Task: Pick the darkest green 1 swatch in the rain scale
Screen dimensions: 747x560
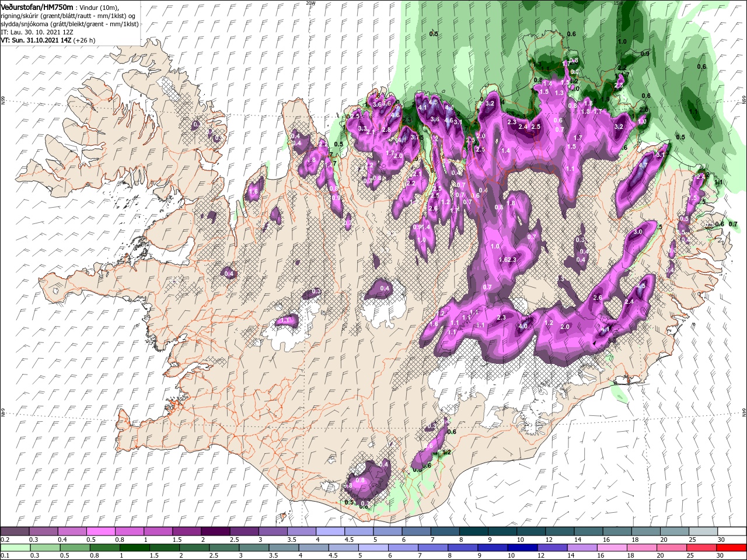Action: pos(134,548)
